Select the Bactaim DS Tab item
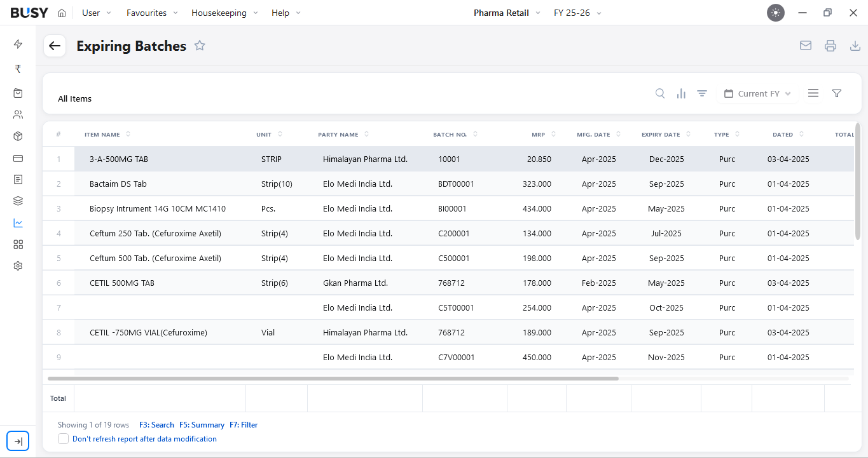The width and height of the screenshot is (868, 458). pos(118,184)
